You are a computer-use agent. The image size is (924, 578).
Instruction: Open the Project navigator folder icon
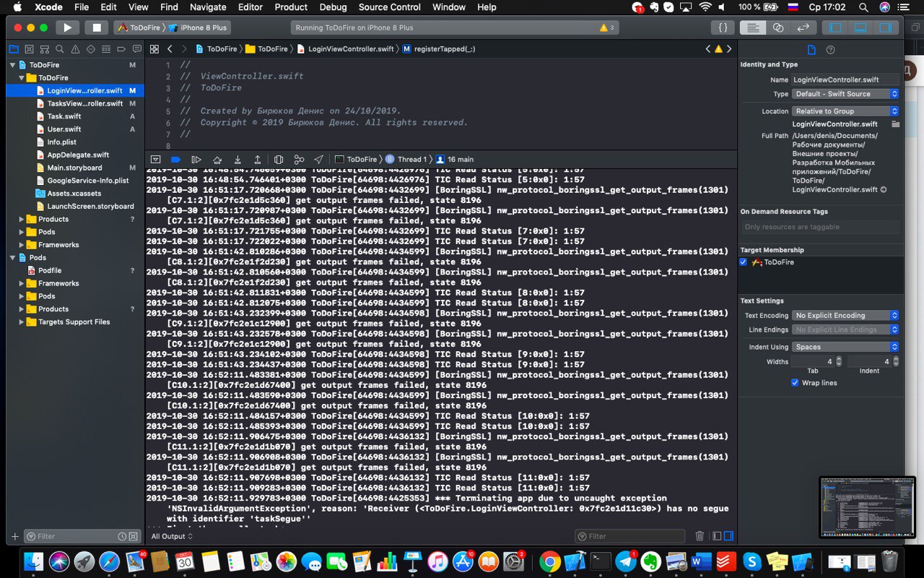[13, 49]
